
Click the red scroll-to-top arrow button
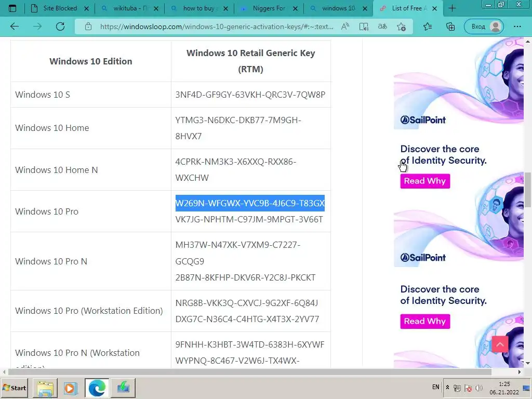tap(500, 345)
